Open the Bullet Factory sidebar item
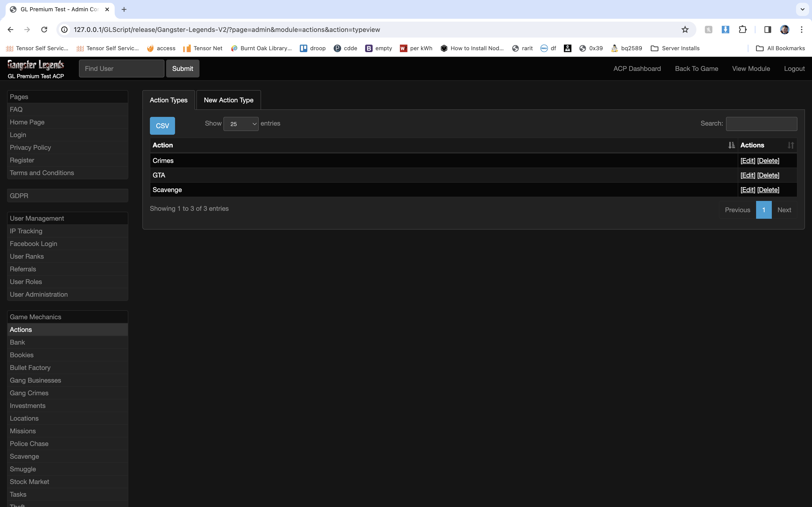The width and height of the screenshot is (812, 507). (30, 368)
